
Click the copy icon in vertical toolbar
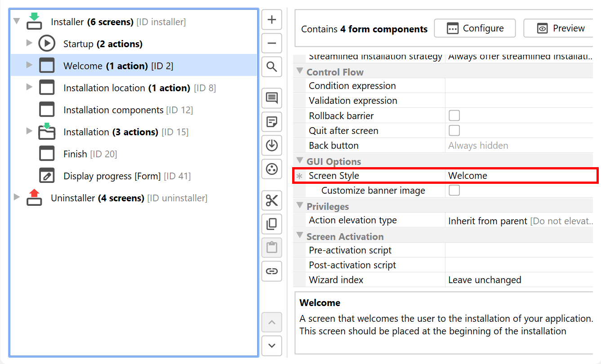click(272, 224)
